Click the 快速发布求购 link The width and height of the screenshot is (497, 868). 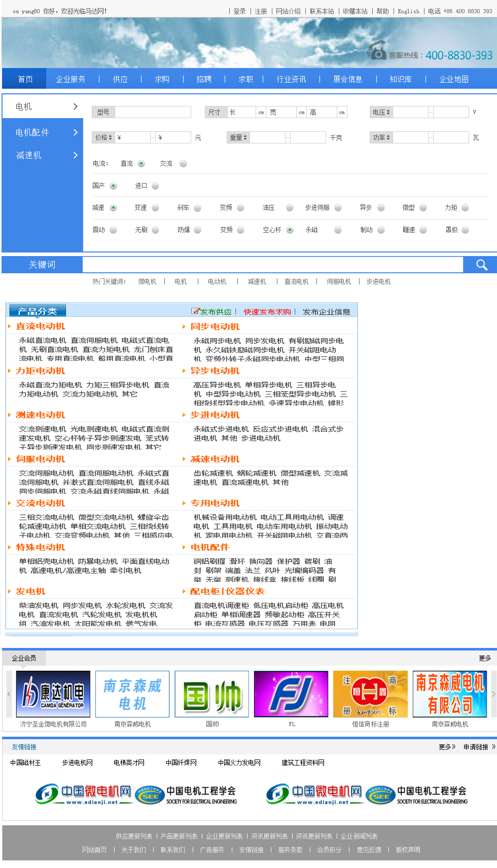tap(267, 312)
